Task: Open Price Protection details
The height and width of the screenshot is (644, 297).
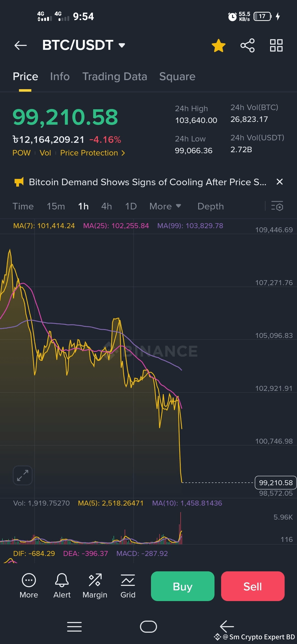Action: (x=92, y=153)
